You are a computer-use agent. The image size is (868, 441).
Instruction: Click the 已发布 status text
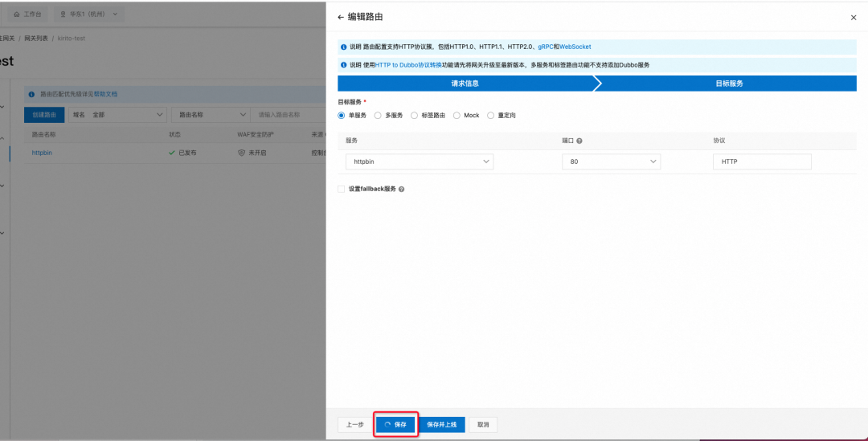(x=187, y=153)
